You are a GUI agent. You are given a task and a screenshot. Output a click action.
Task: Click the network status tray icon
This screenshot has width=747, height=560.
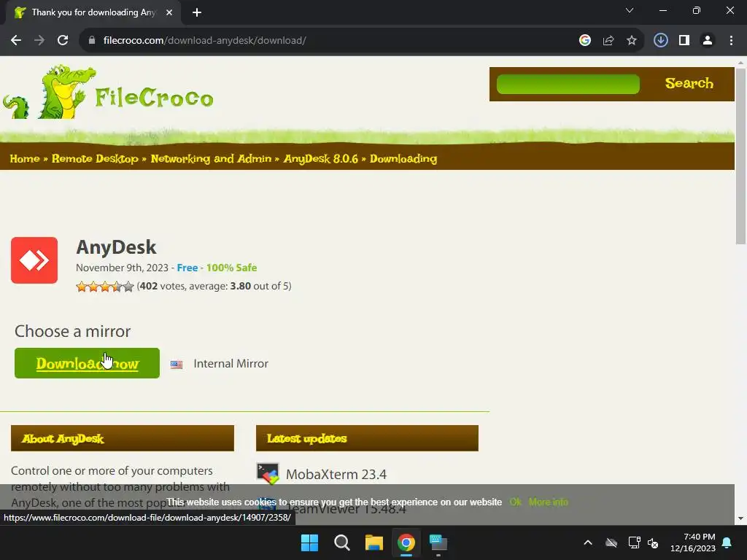pos(634,542)
